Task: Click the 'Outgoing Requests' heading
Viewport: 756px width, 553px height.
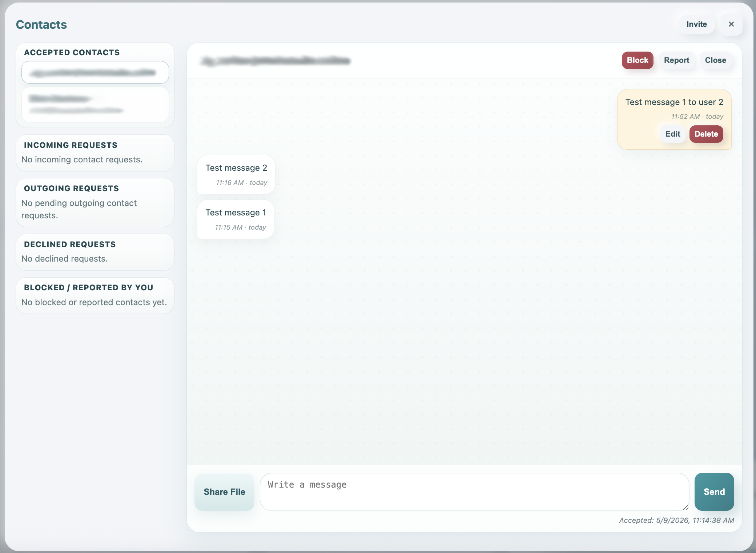Action: [72, 189]
